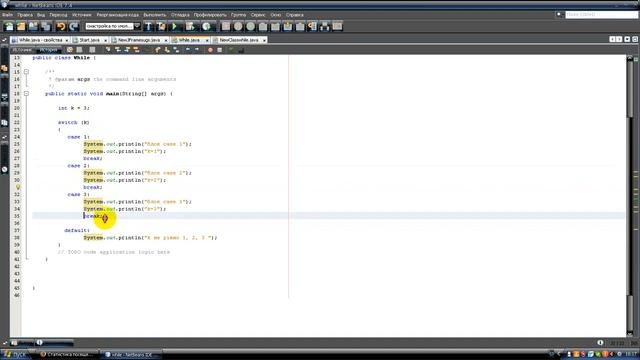Click the "case 2:" label in code
Image resolution: width=640 pixels, height=360 pixels.
[78, 166]
